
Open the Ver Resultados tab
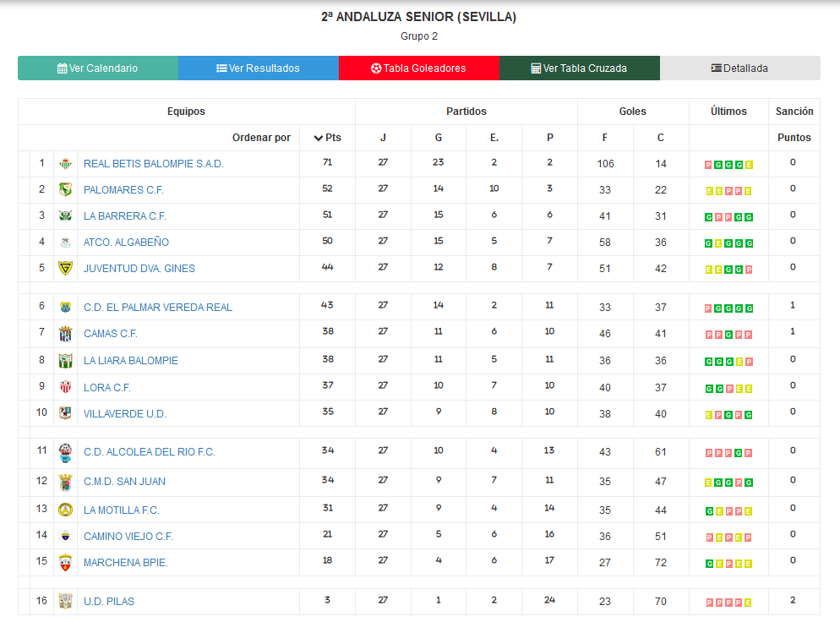tap(259, 68)
